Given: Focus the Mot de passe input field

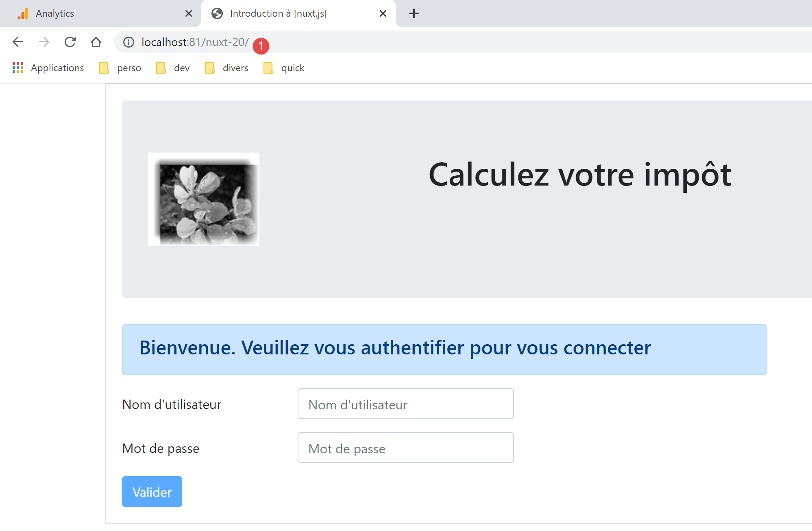Looking at the screenshot, I should coord(405,448).
